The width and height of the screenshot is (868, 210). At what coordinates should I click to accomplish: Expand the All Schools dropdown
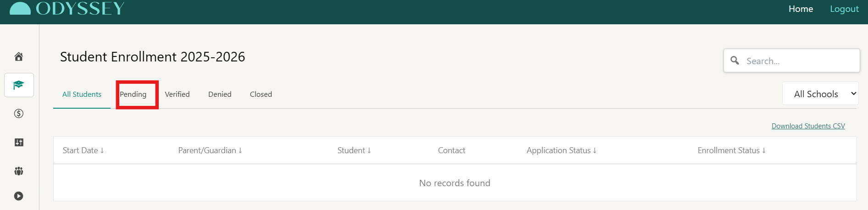820,94
